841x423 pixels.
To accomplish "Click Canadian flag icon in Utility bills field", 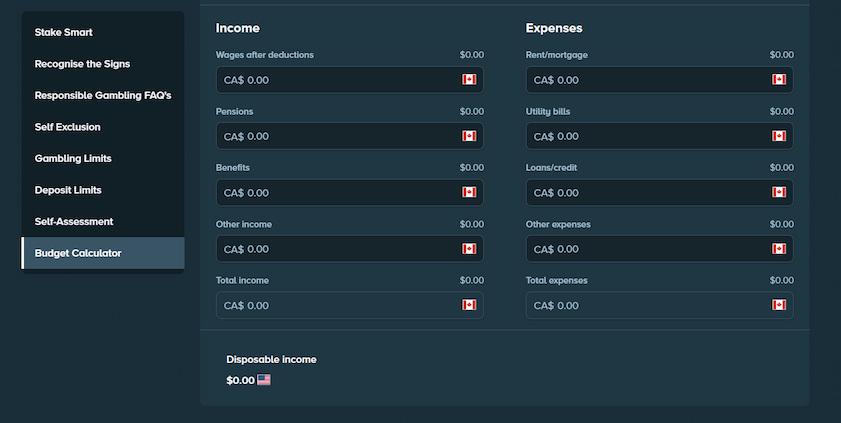I will [778, 136].
